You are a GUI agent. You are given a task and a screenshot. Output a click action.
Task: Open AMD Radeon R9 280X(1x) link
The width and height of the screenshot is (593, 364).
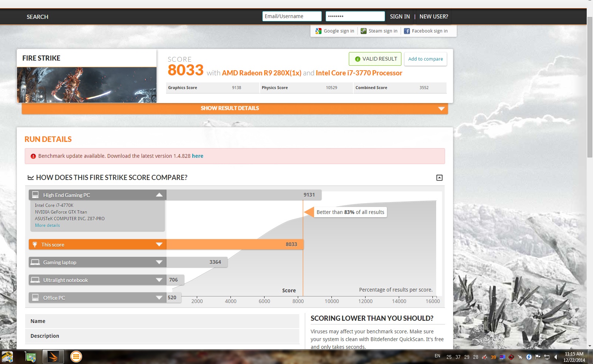pos(262,73)
